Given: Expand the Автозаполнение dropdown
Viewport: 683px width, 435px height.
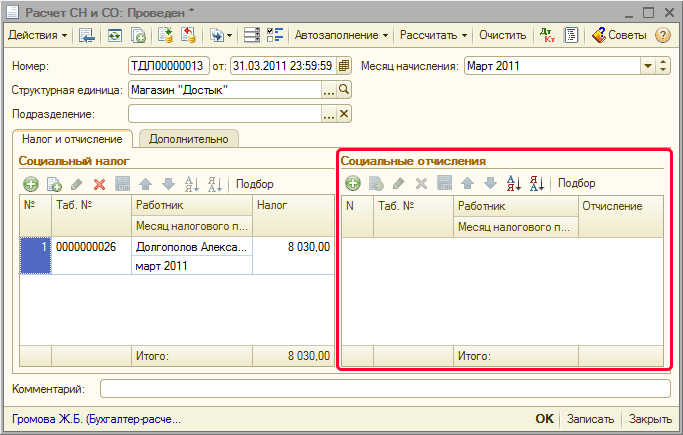Looking at the screenshot, I should click(342, 35).
